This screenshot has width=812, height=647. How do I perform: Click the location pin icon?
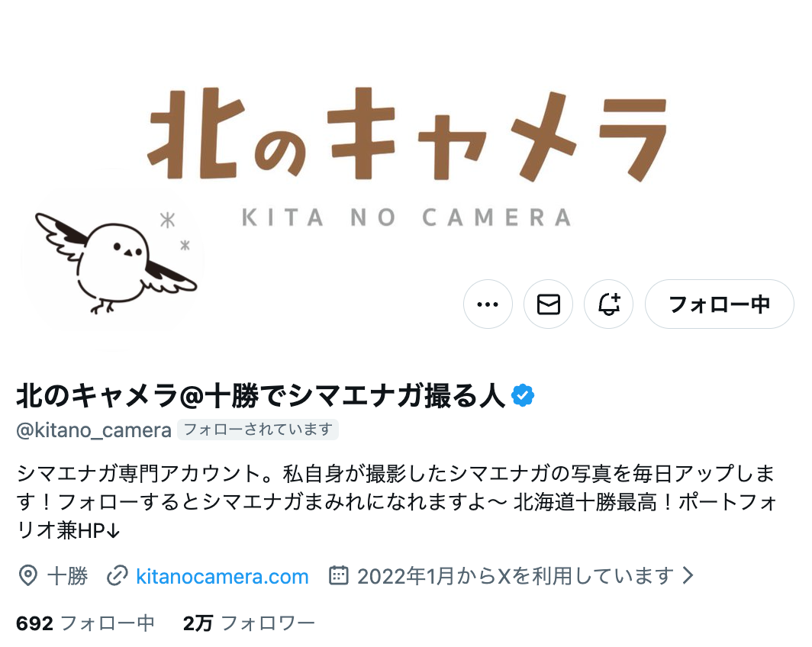point(27,576)
